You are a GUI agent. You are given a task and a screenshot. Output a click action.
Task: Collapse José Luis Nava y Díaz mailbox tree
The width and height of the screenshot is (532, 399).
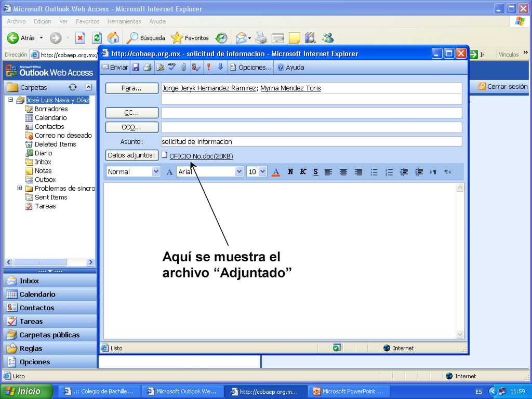10,100
